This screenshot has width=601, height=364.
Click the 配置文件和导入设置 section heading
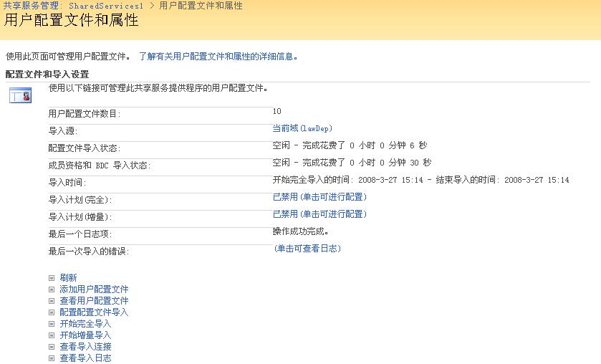pos(47,75)
